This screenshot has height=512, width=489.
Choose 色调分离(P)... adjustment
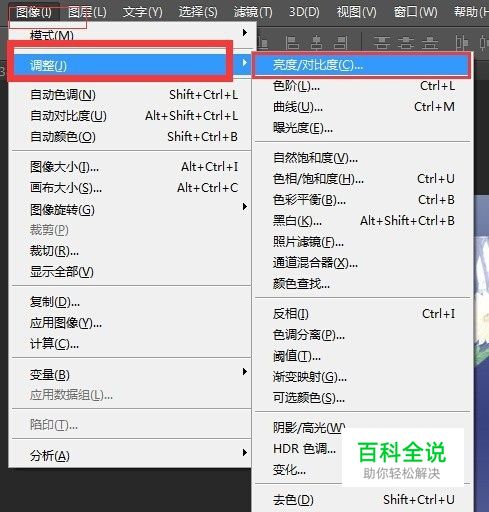362,335
